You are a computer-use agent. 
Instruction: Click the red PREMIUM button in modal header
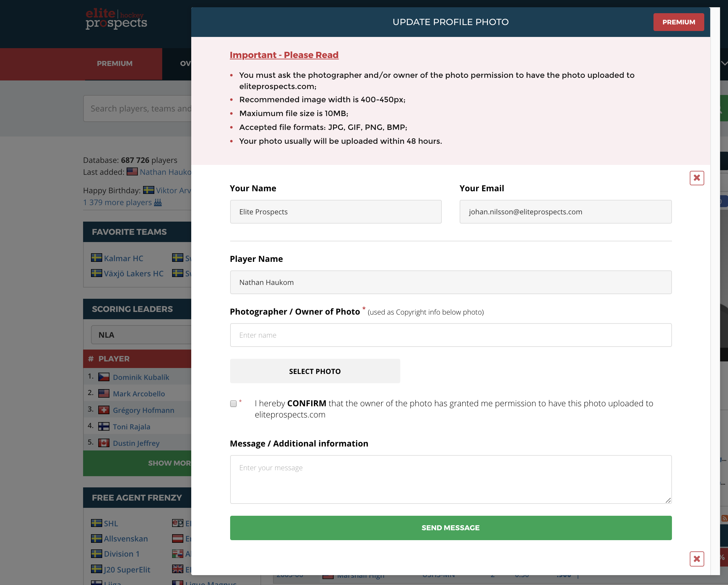[x=678, y=22]
